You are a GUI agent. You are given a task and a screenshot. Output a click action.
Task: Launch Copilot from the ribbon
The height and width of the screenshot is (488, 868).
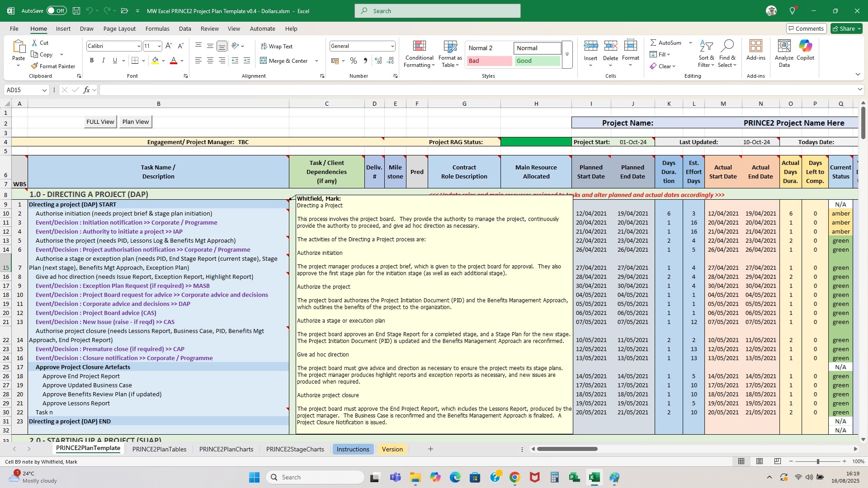click(x=805, y=47)
